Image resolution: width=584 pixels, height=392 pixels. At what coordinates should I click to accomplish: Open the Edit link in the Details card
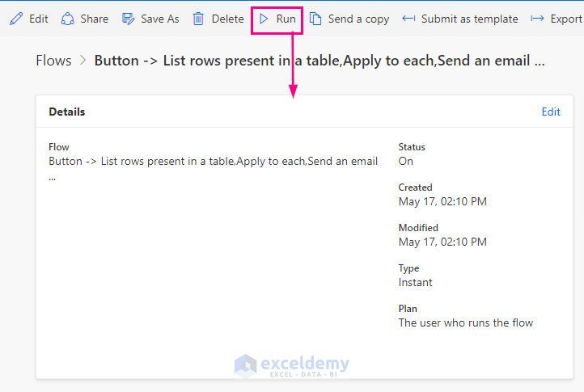(x=551, y=112)
